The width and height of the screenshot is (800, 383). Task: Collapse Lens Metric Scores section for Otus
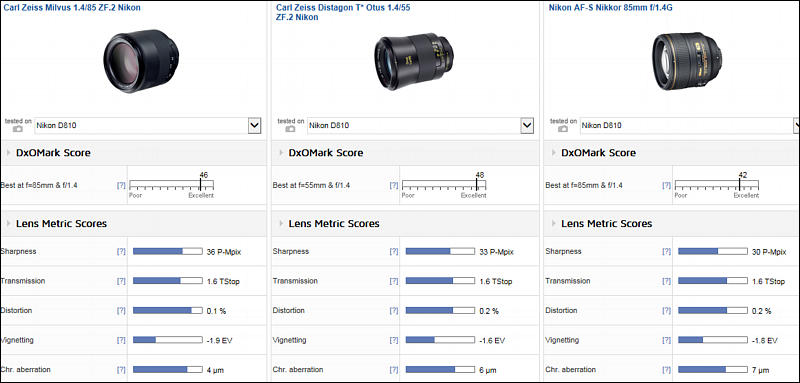[281, 224]
